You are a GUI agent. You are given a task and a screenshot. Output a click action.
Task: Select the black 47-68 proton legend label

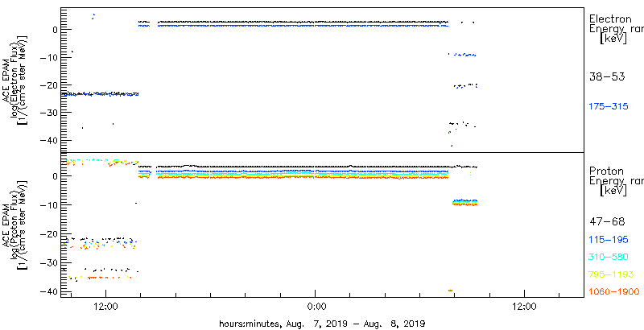click(x=607, y=222)
